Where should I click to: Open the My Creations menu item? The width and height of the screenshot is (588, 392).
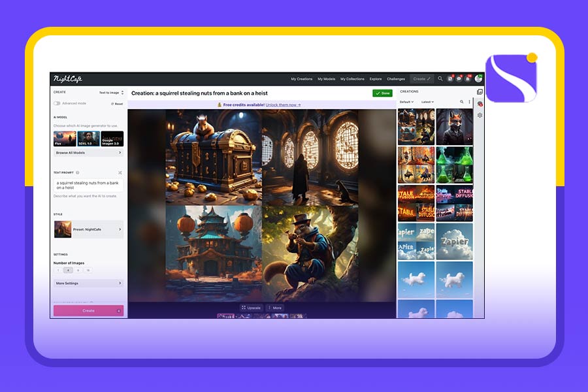pyautogui.click(x=301, y=79)
